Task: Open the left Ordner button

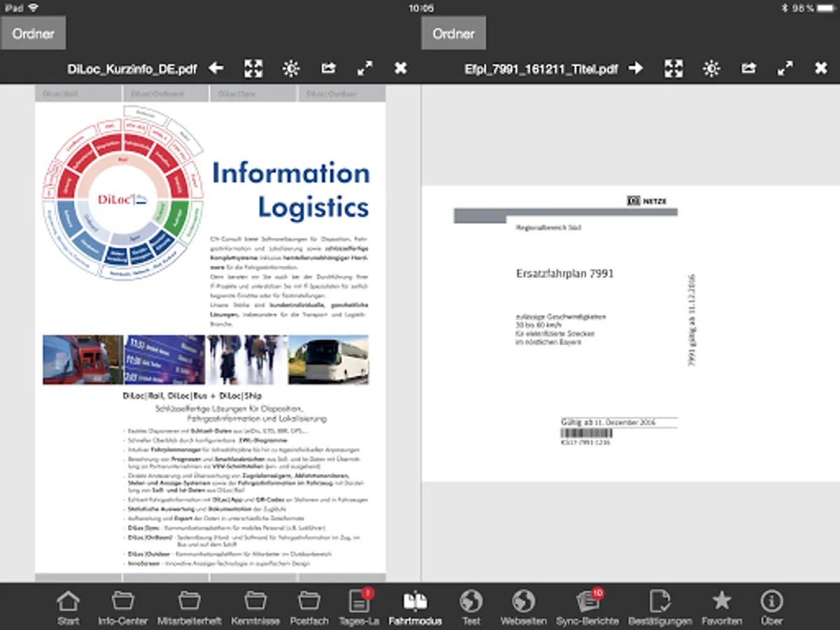Action: pos(33,34)
